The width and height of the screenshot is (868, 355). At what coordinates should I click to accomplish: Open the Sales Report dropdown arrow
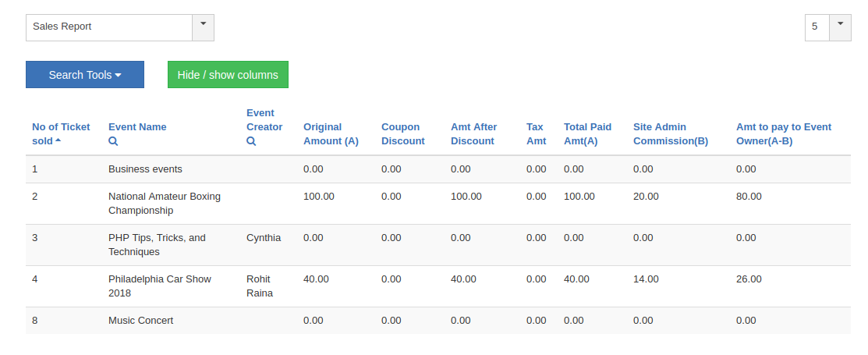pos(203,27)
